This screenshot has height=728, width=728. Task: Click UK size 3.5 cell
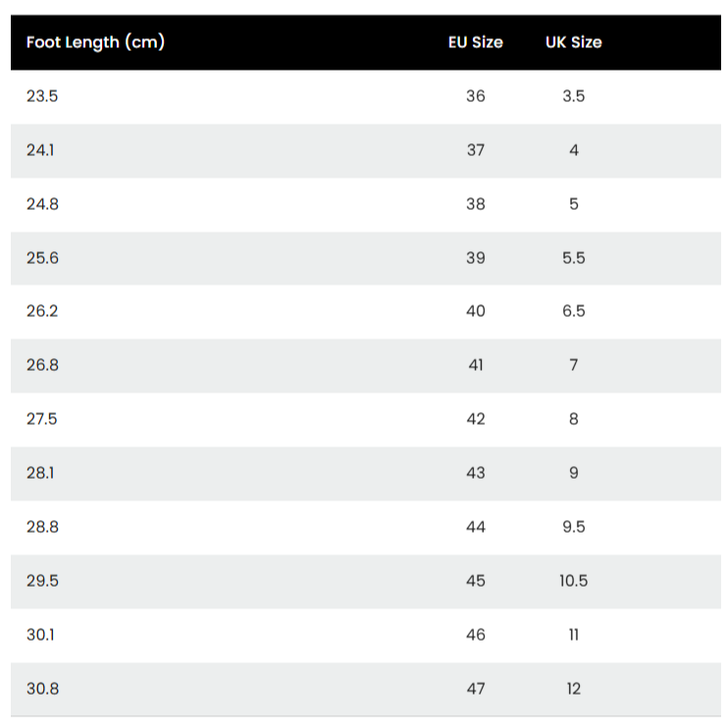[574, 96]
